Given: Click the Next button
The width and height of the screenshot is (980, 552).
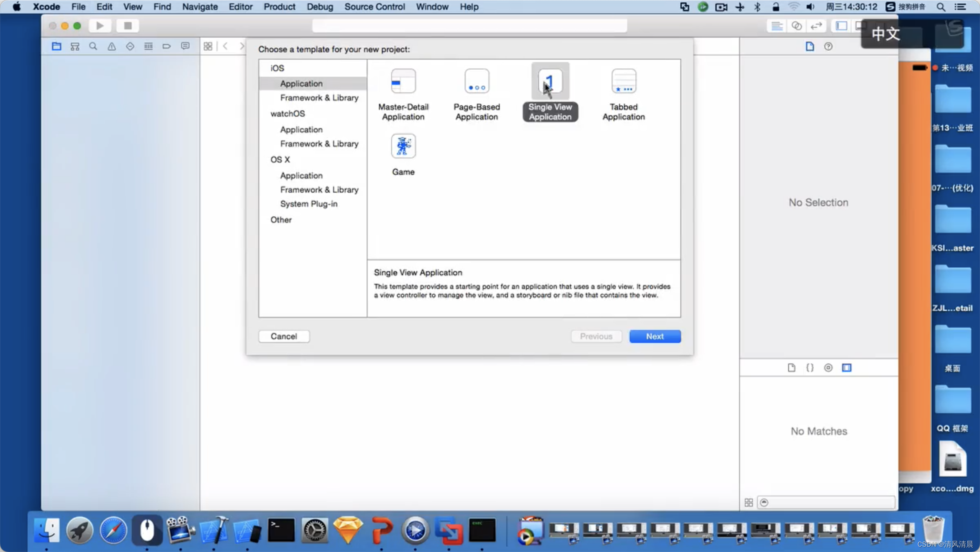Looking at the screenshot, I should click(655, 336).
